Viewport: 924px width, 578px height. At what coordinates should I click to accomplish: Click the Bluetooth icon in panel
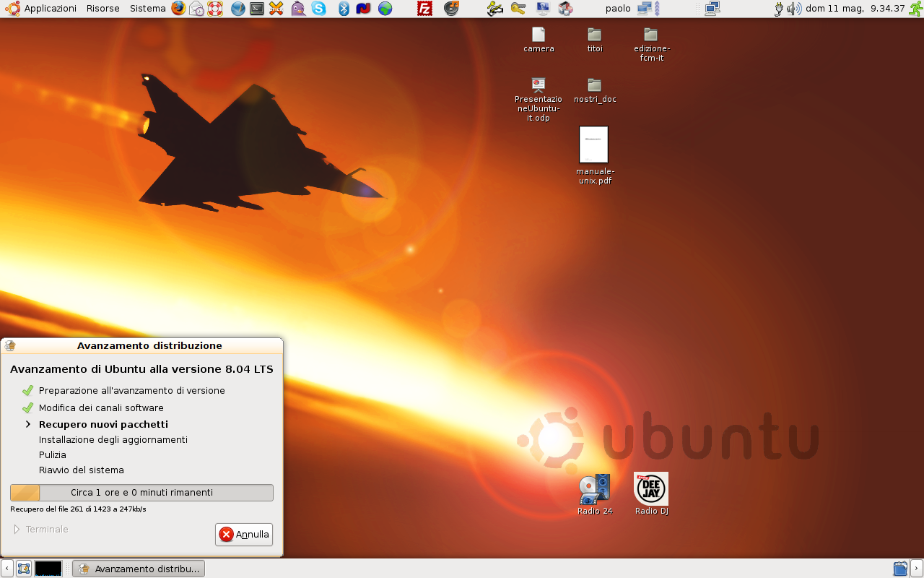pyautogui.click(x=344, y=9)
